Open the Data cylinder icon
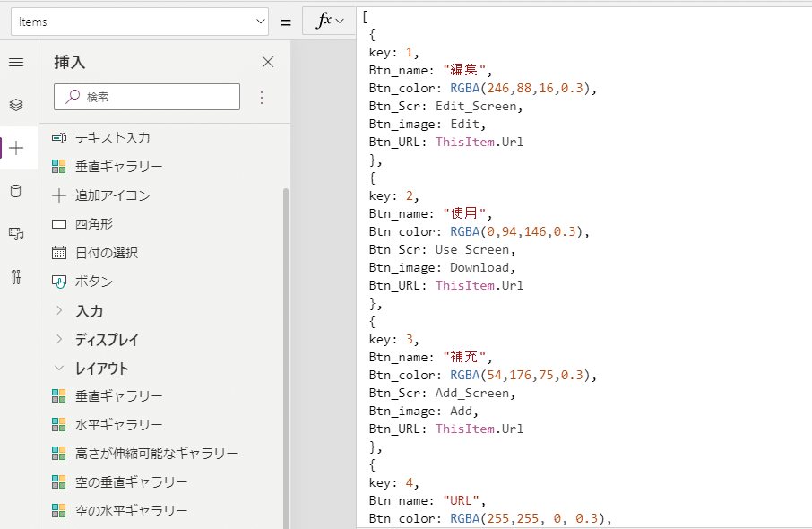 pos(16,191)
